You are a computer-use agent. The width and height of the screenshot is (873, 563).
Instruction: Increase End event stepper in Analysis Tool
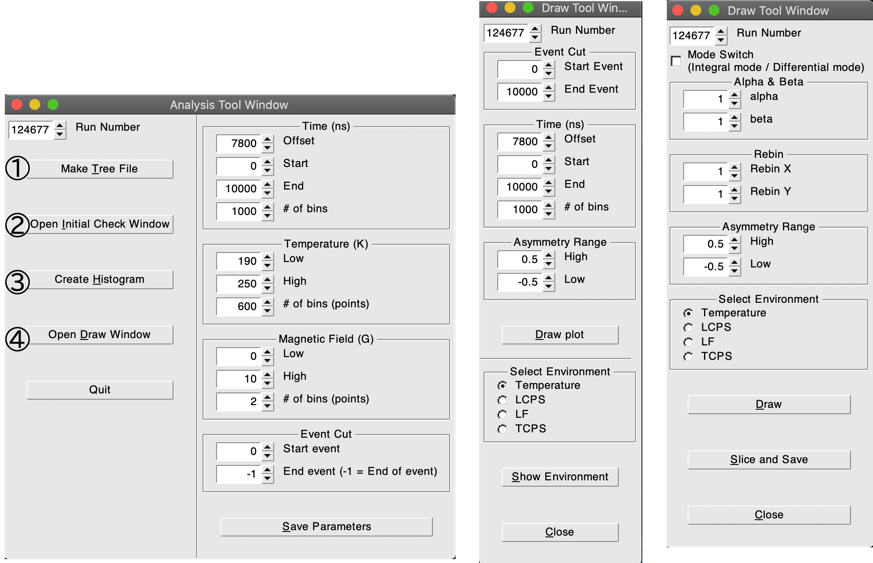pyautogui.click(x=268, y=470)
